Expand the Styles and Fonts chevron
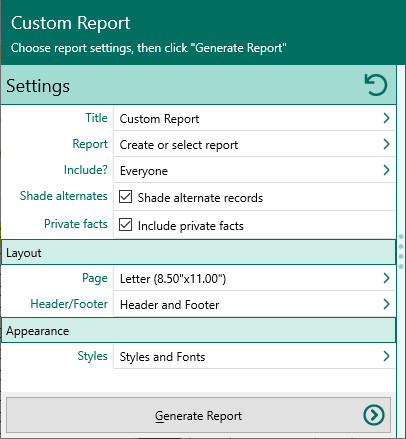 (x=386, y=356)
